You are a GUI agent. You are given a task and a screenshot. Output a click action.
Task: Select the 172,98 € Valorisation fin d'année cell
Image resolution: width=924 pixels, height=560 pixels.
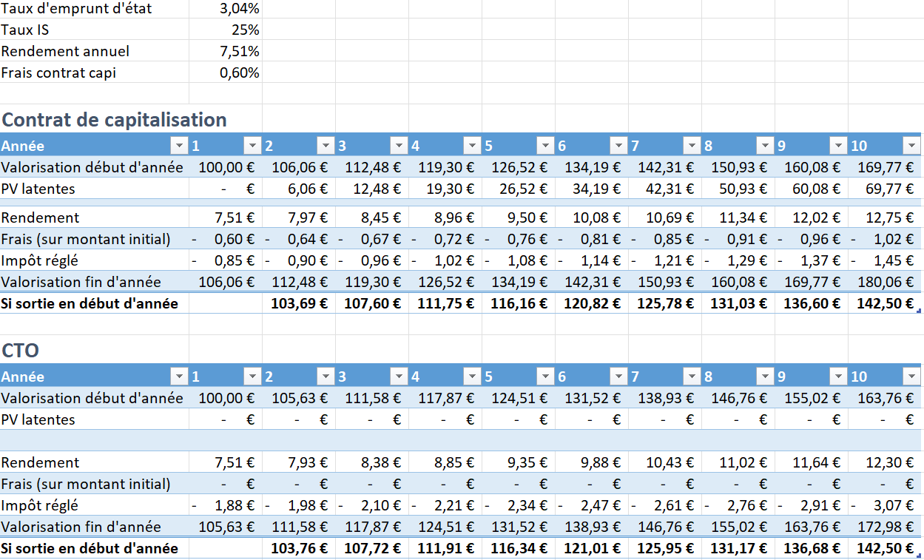point(886,527)
